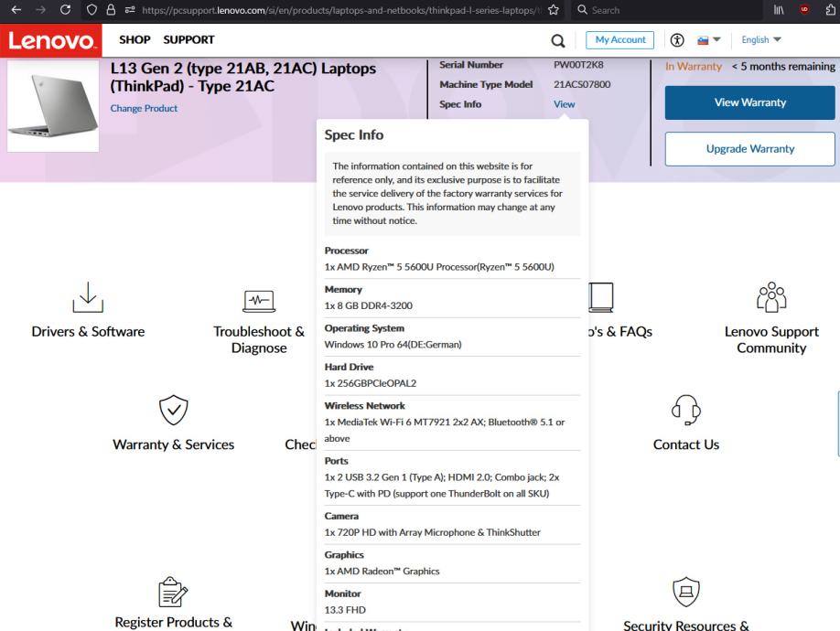Image resolution: width=840 pixels, height=631 pixels.
Task: Click the Change Product link
Action: (x=144, y=108)
